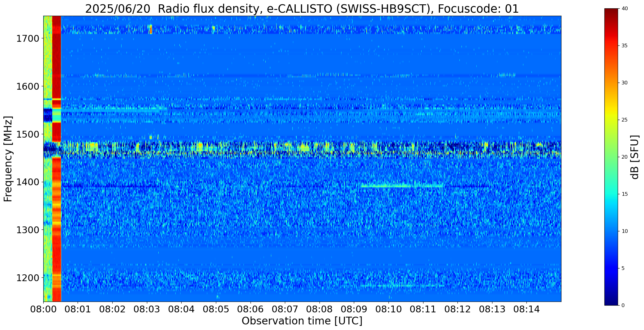This screenshot has width=644, height=330.
Task: Click the 08:06 time tick label
Action: pos(251,309)
